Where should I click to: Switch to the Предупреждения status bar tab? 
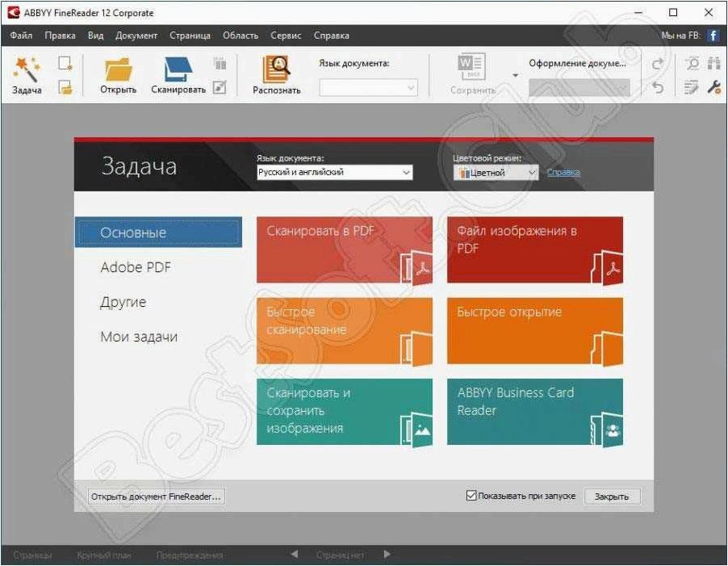pos(190,555)
